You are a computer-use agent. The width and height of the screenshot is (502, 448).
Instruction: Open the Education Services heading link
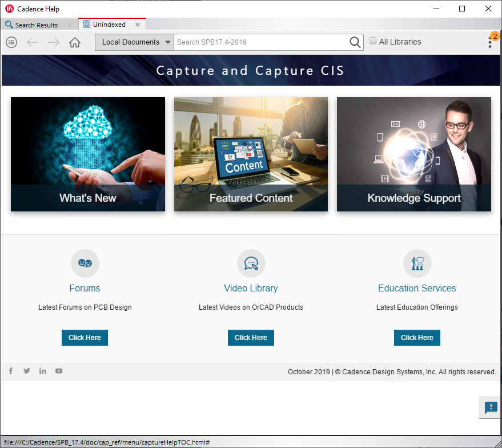(x=417, y=288)
